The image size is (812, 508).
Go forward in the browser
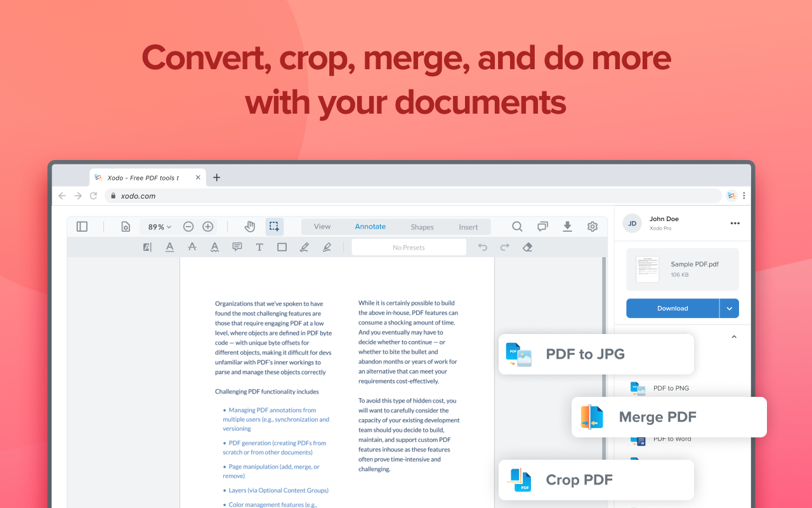pos(78,196)
